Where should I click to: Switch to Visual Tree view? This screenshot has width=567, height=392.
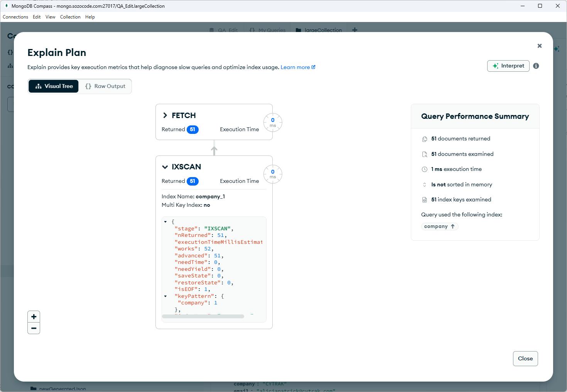[54, 86]
